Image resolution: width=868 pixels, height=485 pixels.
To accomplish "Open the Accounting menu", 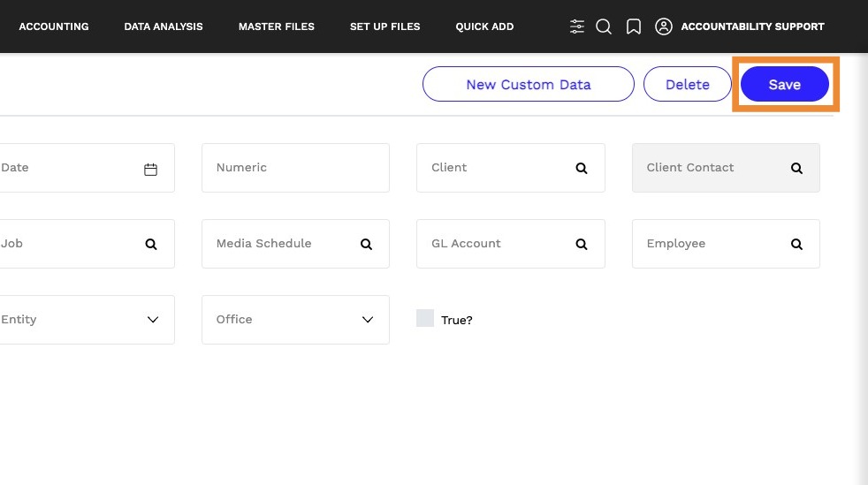I will point(54,27).
